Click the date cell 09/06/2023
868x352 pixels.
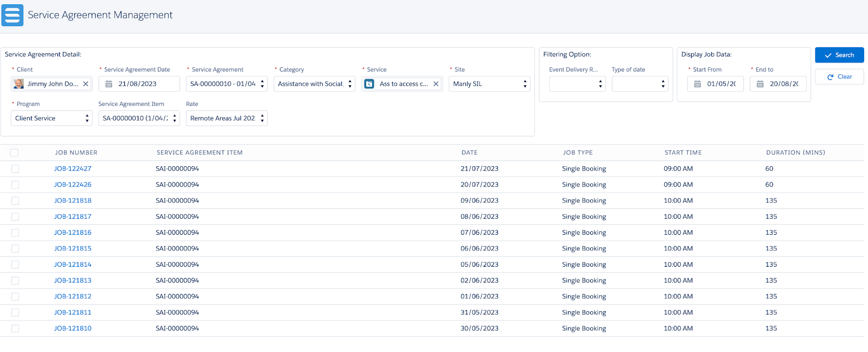tap(480, 200)
